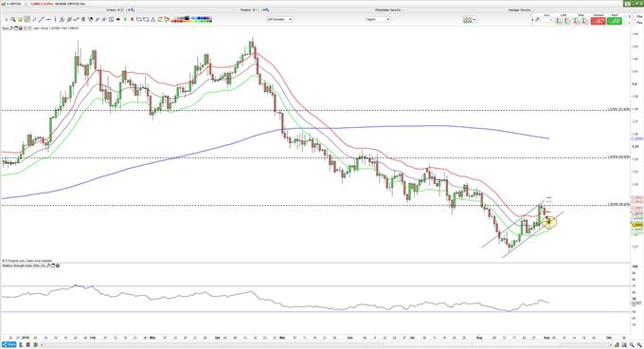This screenshot has height=349, width=644.
Task: Click the green Buy price button
Action: 615,21
